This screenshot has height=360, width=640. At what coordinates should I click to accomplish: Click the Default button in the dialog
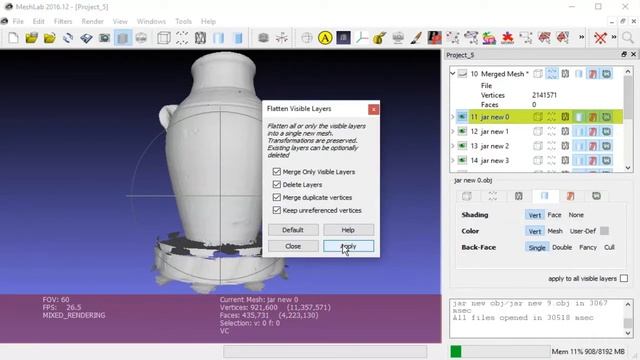(293, 230)
